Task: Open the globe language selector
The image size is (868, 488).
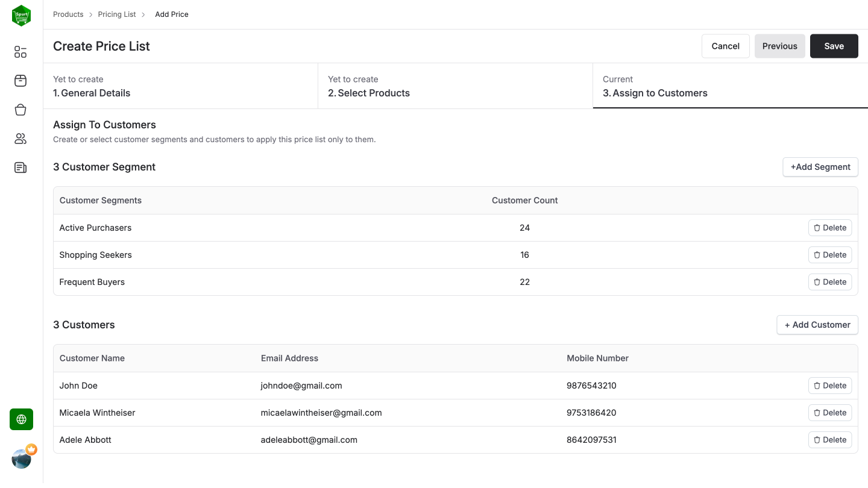Action: pyautogui.click(x=21, y=419)
